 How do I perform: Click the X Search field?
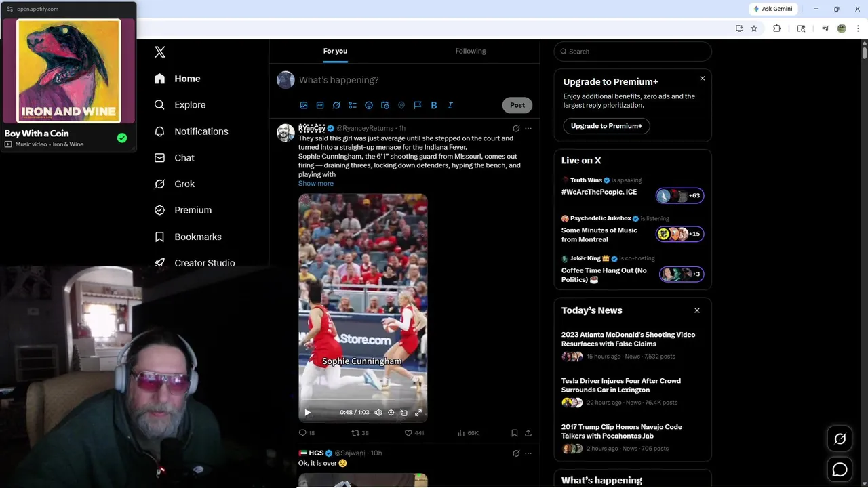(x=633, y=52)
